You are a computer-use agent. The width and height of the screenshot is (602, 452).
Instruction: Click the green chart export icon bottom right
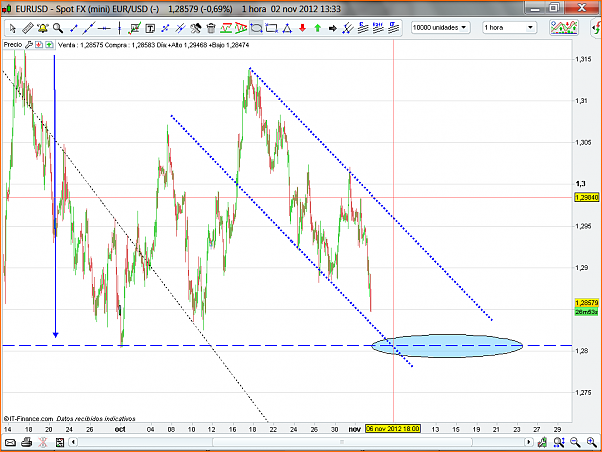[542, 442]
